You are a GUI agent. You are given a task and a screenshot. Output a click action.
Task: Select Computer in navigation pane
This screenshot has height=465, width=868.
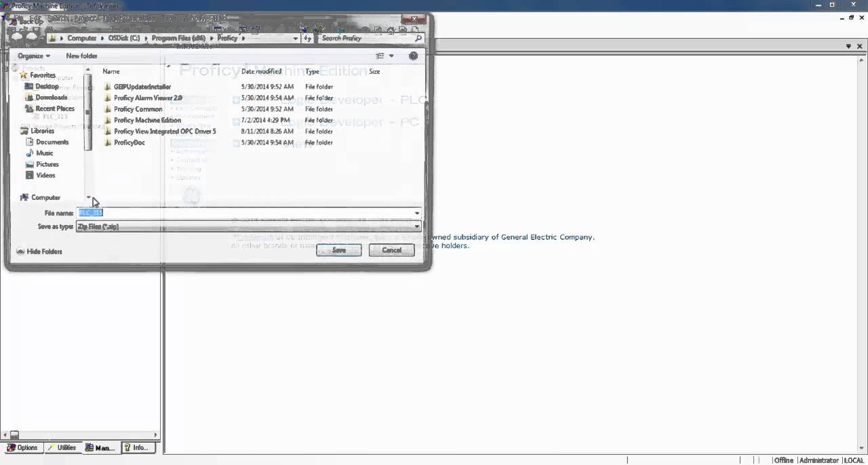(45, 198)
